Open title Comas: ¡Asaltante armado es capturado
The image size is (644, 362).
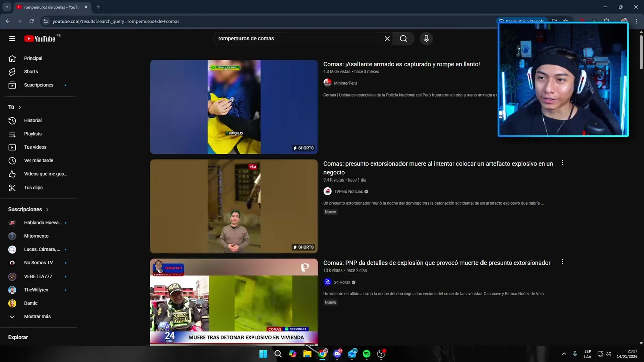tap(401, 64)
